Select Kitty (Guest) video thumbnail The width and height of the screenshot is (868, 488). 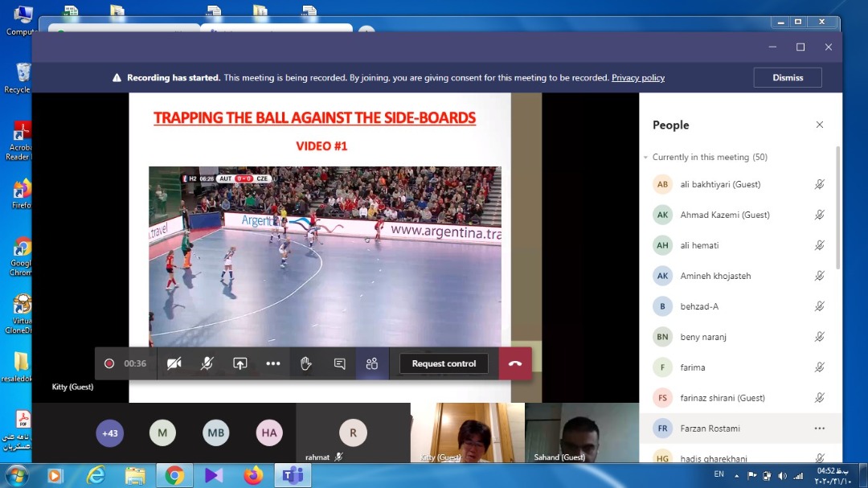(469, 433)
